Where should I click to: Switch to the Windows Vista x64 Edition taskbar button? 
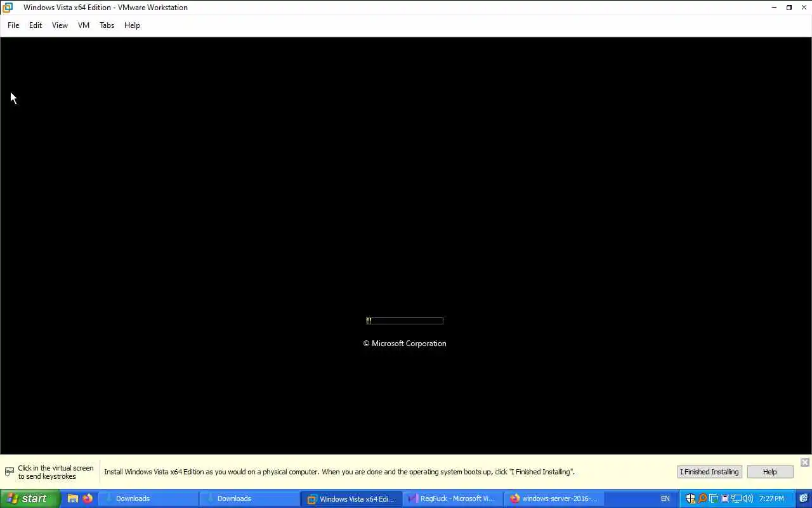[x=351, y=498]
